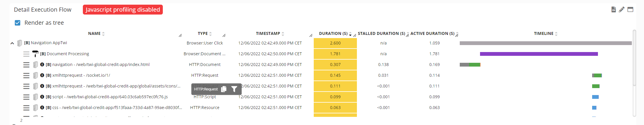Open hamburger menu for socket.io row
The image size is (644, 125).
(x=26, y=75)
